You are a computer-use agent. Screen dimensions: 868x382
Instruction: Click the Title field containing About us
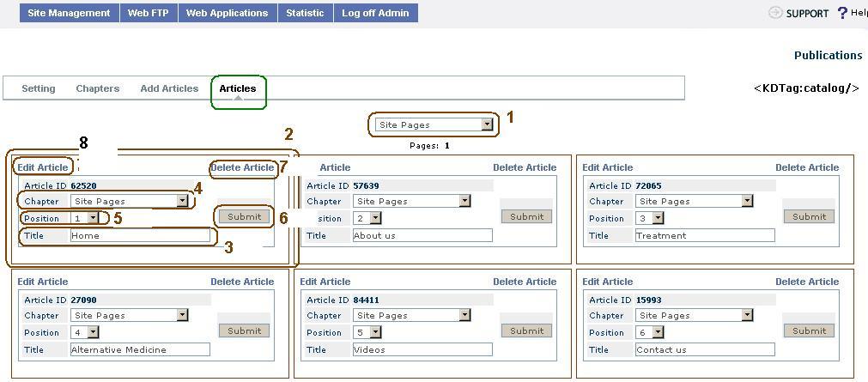tap(422, 235)
